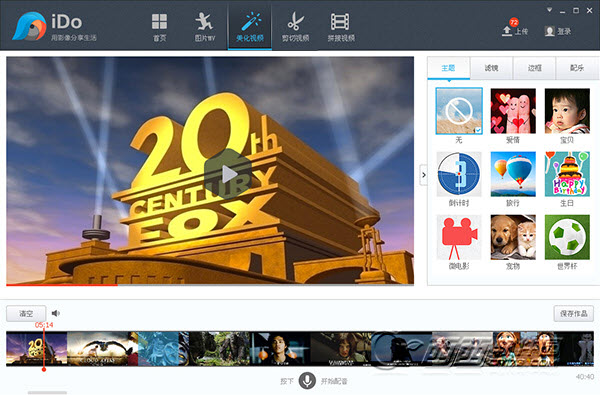Select the 旅行 hot-air balloon theme
600x395 pixels.
click(513, 174)
